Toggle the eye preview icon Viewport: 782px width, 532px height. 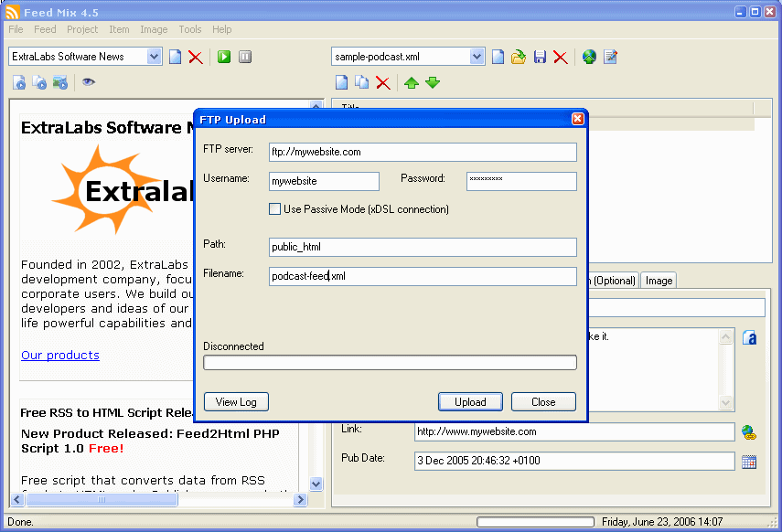tap(89, 82)
